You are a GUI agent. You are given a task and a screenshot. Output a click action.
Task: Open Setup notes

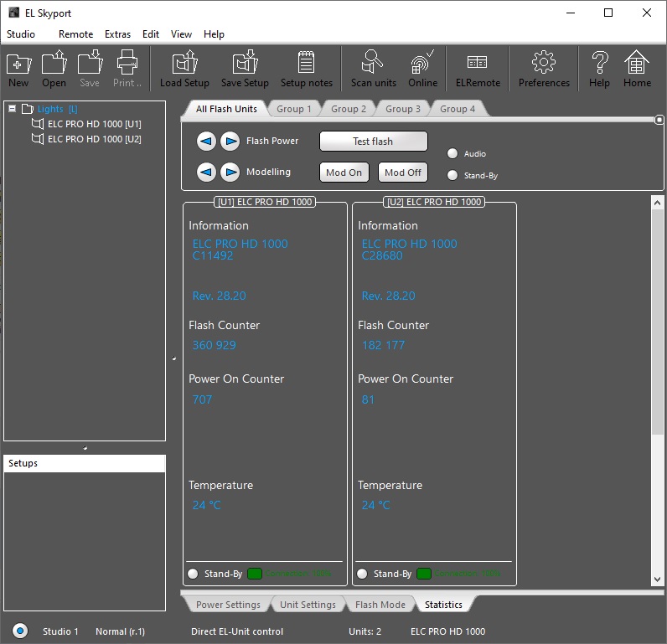[x=306, y=70]
